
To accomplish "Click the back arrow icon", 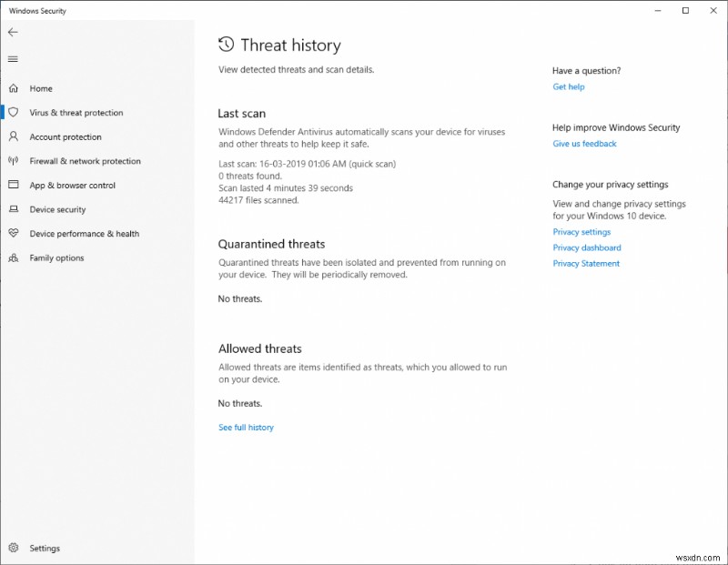I will pos(13,32).
